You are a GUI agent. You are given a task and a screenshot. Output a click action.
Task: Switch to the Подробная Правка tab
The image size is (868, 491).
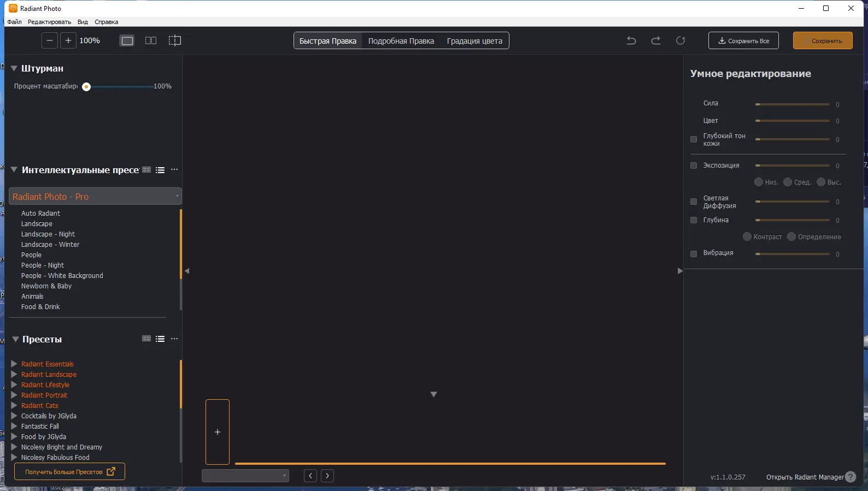[401, 41]
